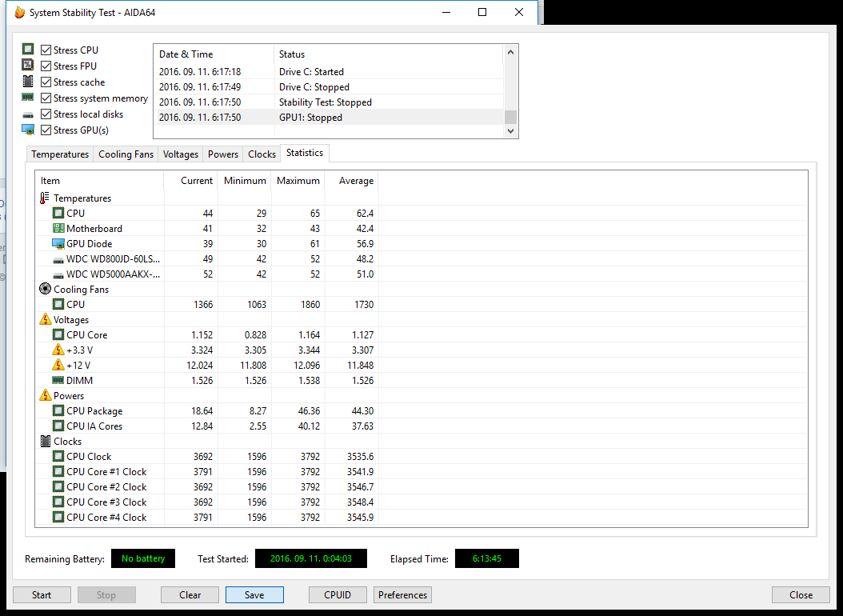Switch to the Clocks tab
Viewport: 843px width, 616px height.
click(x=262, y=154)
